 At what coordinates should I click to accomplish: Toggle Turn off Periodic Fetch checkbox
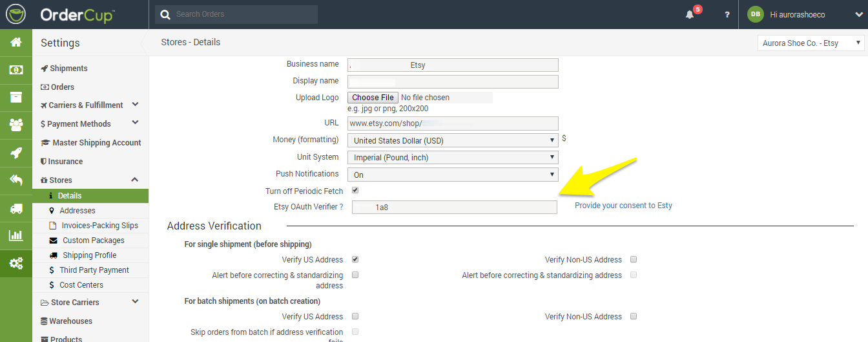(x=355, y=191)
